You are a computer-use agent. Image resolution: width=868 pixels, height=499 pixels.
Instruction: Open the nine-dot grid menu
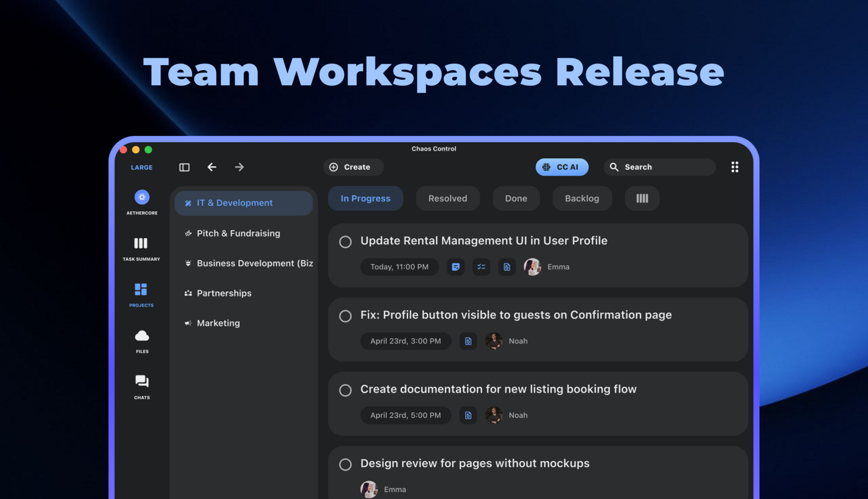[x=735, y=167]
